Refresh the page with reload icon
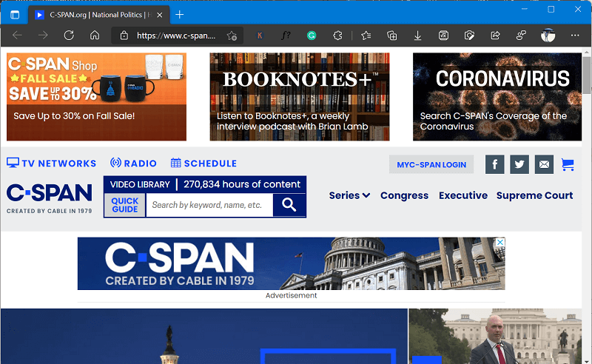Screen dimensions: 592x364 click(69, 36)
